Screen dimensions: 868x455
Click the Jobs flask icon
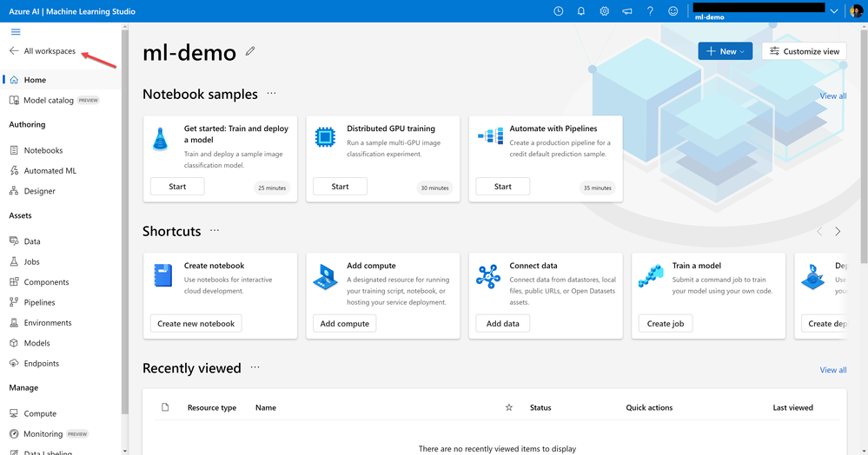point(14,261)
